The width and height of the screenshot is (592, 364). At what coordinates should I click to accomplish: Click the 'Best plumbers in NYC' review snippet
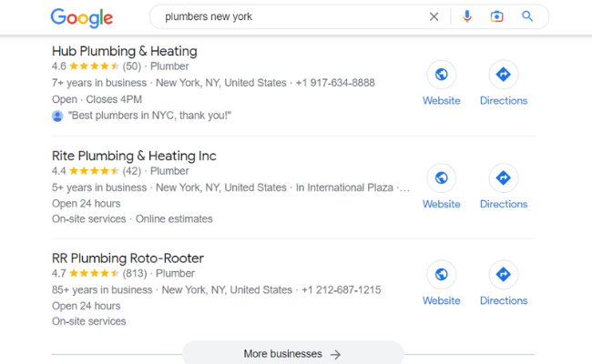(149, 116)
